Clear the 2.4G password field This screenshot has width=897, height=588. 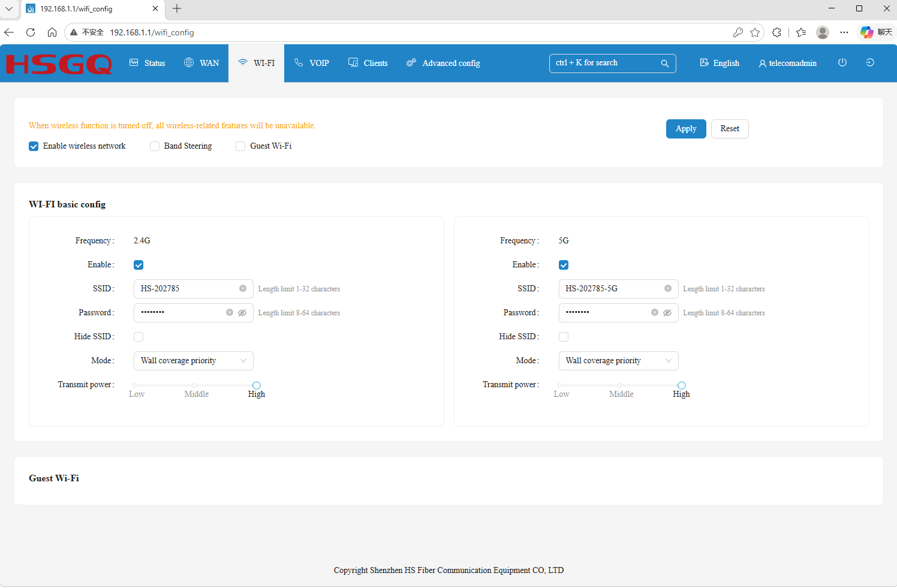230,312
